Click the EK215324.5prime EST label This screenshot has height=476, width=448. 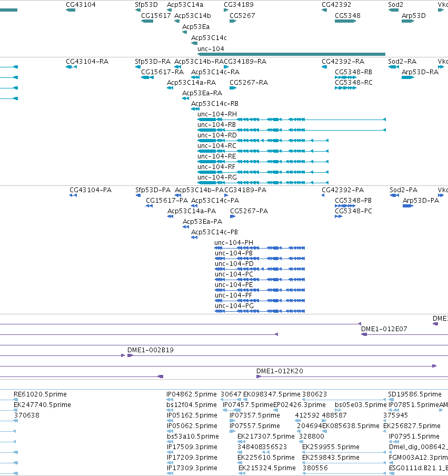[x=267, y=468]
